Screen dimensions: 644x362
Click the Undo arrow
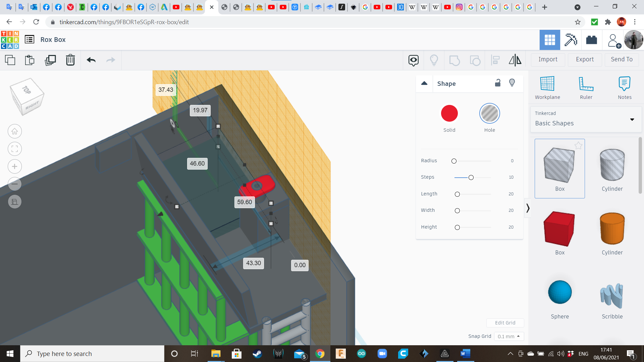pos(91,60)
